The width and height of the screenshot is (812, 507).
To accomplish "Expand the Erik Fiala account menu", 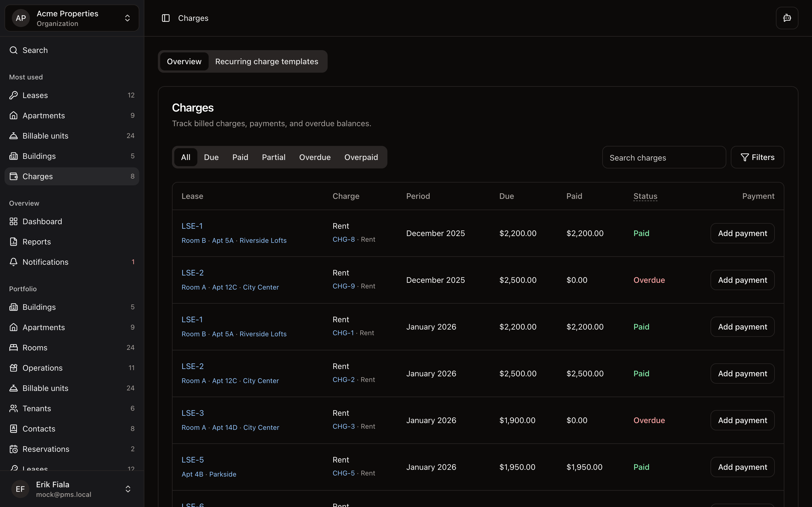I will click(71, 489).
